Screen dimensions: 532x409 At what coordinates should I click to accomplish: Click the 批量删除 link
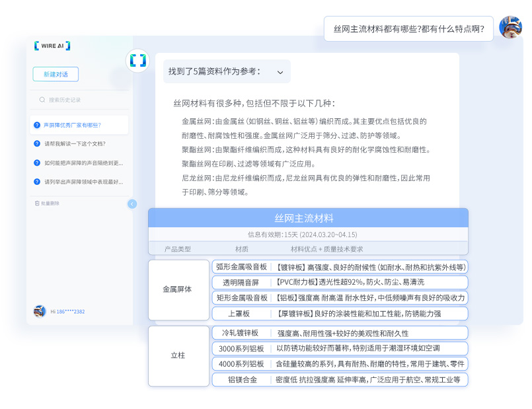(50, 204)
